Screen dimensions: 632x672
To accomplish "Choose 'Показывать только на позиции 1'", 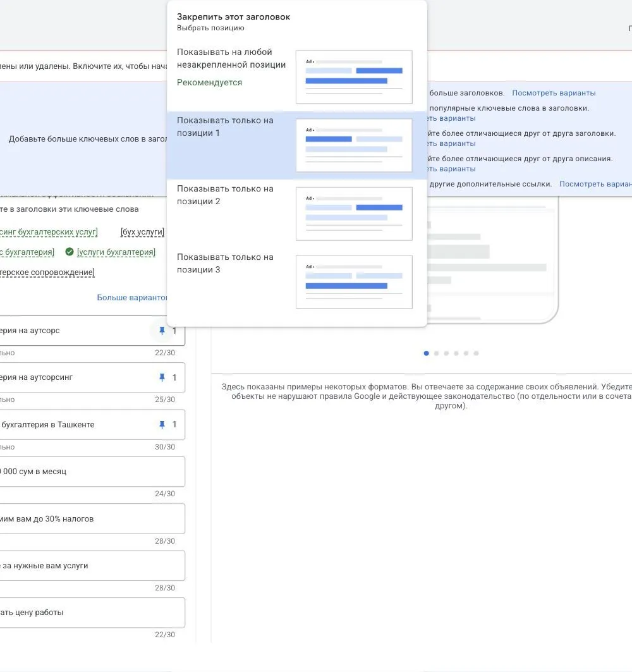I will 296,145.
